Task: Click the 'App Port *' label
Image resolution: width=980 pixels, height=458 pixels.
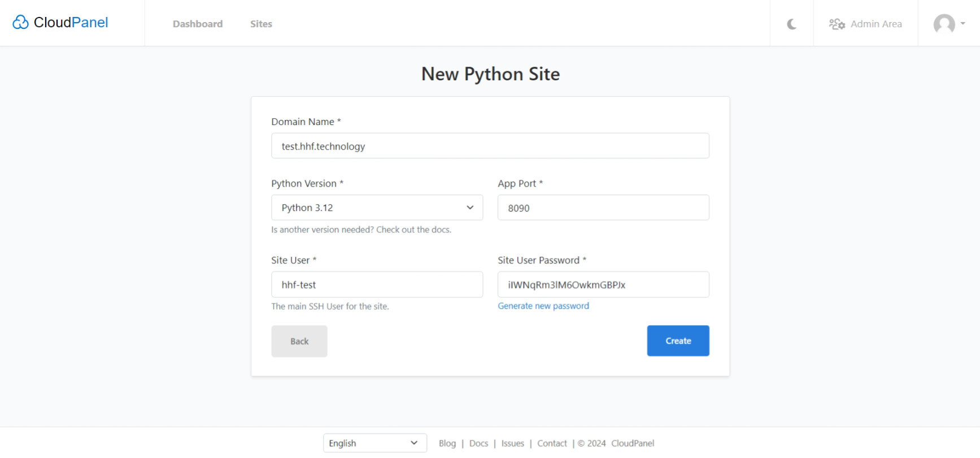Action: (x=520, y=184)
